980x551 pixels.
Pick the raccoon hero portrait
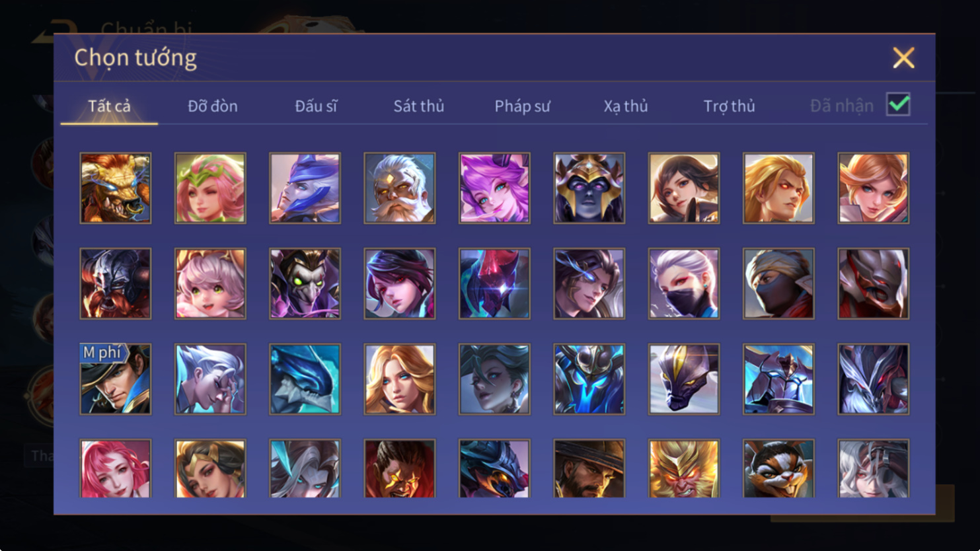tap(778, 468)
